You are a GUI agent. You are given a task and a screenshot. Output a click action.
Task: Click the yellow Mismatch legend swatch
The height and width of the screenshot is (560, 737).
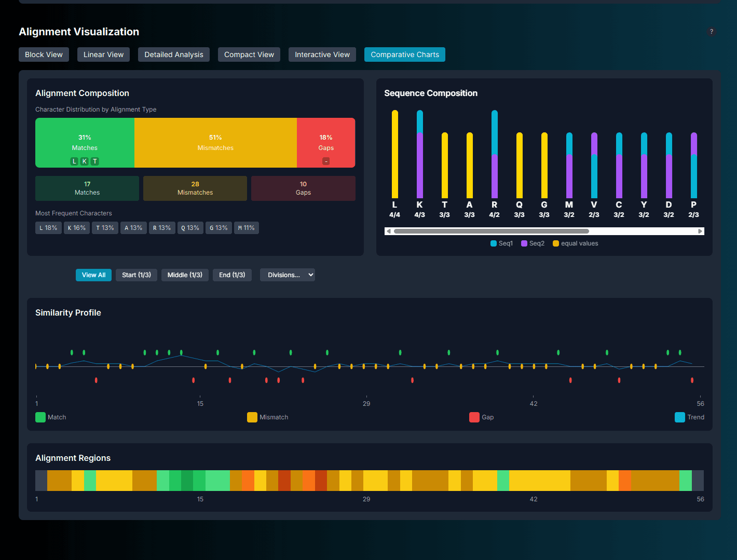252,417
